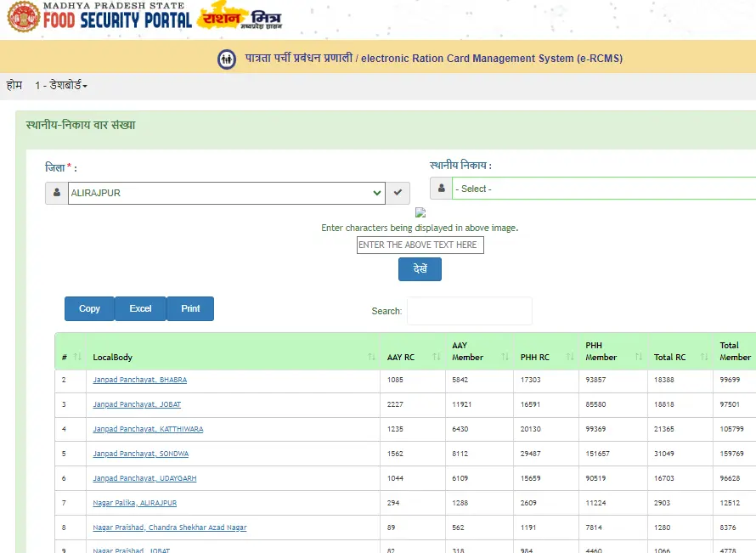The image size is (756, 553).
Task: Click the circular announcer icon in the e-RCMS banner
Action: tap(226, 59)
